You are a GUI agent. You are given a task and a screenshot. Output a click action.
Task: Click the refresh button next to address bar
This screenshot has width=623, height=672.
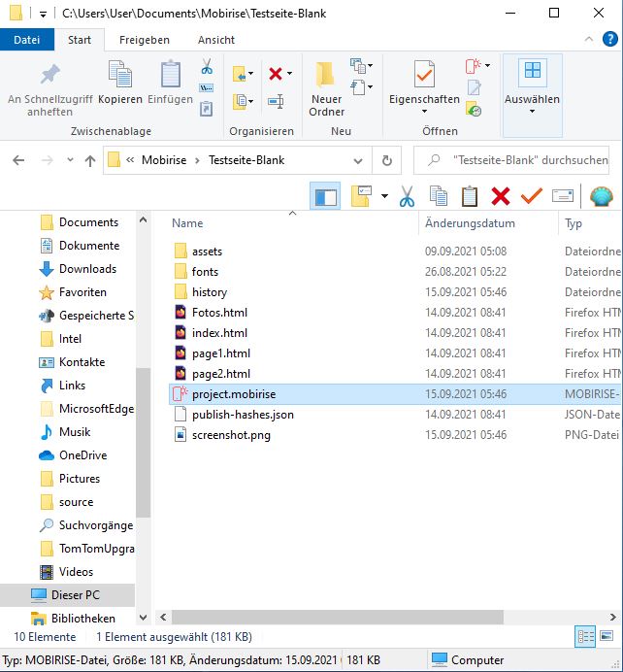click(387, 160)
